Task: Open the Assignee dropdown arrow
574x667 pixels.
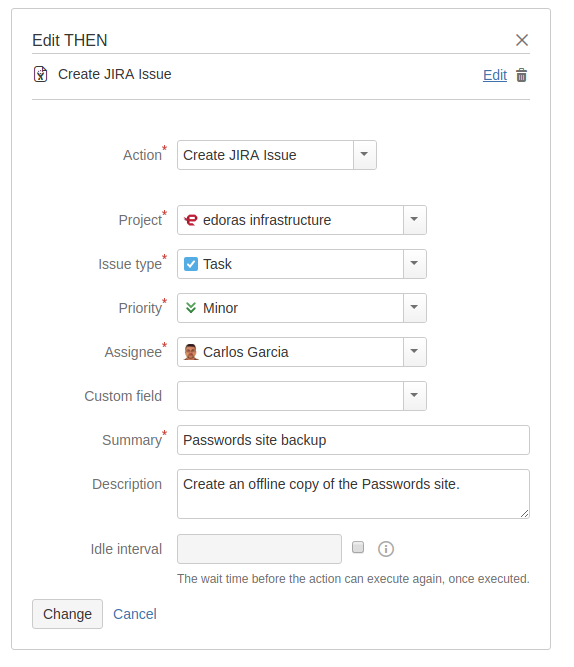Action: (x=414, y=352)
